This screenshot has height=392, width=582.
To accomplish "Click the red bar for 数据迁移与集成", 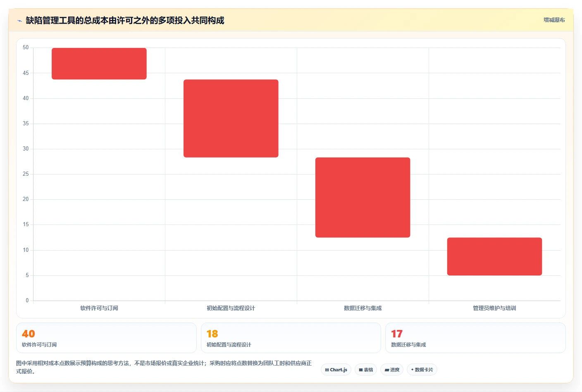I will pos(363,197).
